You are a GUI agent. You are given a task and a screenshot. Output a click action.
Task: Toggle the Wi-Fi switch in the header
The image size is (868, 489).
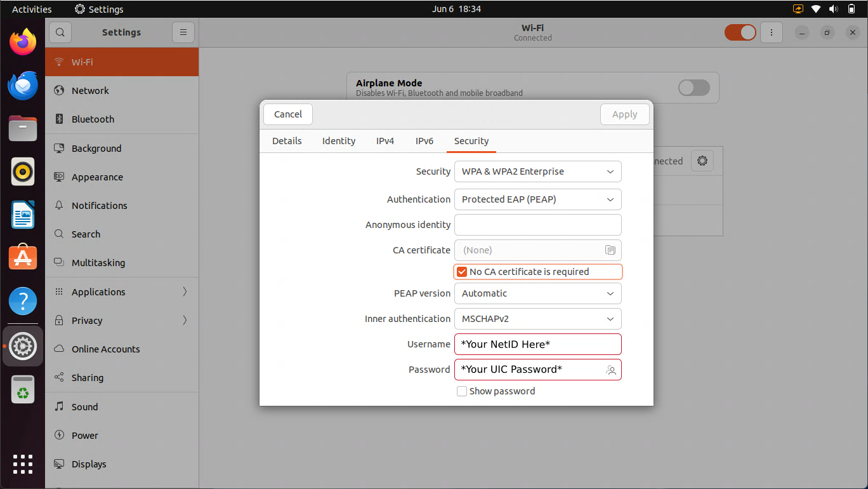740,32
